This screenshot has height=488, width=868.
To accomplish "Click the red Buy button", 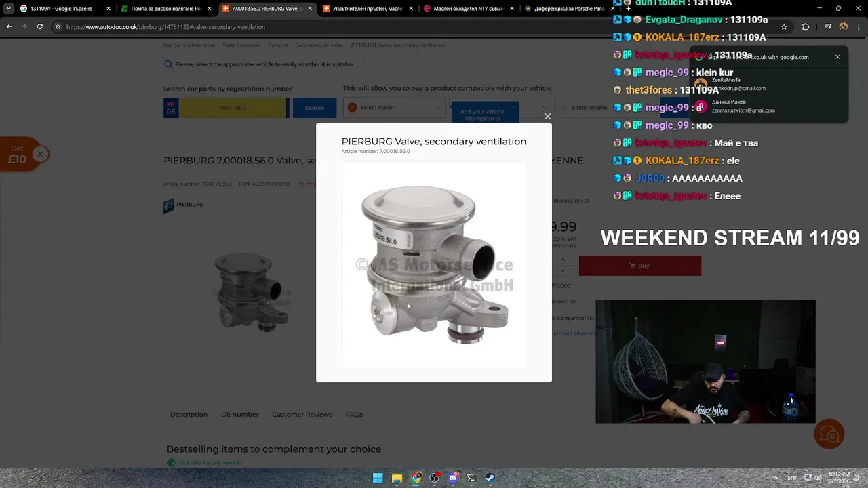I will (x=639, y=266).
